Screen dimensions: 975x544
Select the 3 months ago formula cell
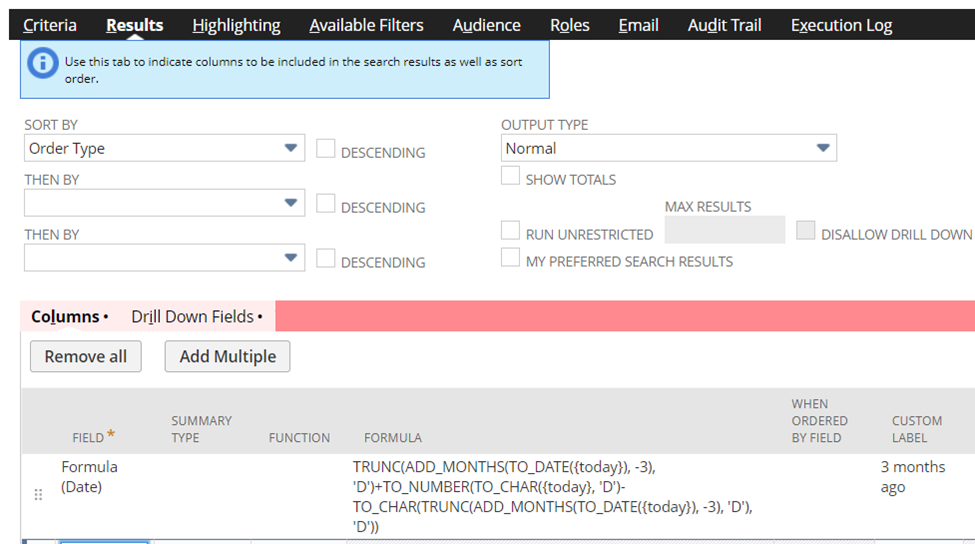click(553, 496)
